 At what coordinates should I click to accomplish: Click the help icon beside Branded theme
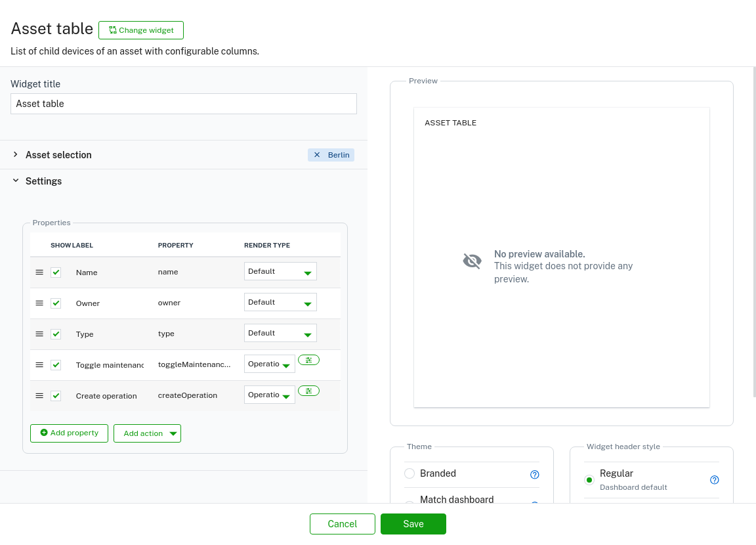(x=534, y=474)
